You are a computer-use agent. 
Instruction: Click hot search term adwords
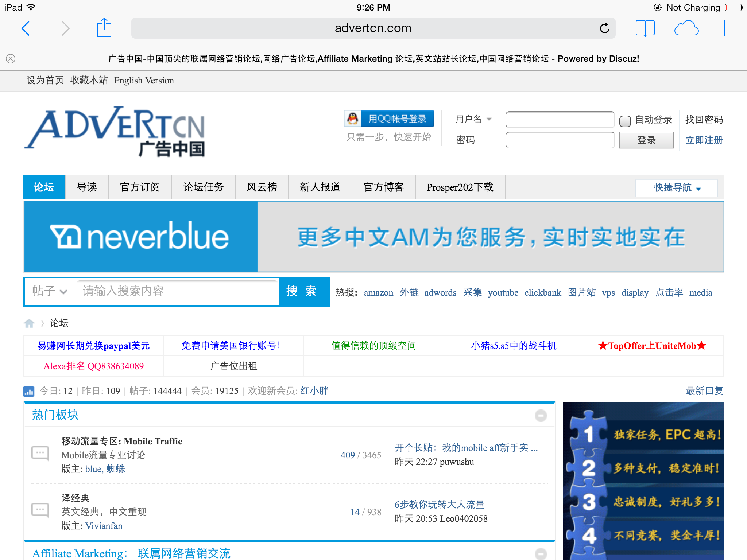pos(440,293)
